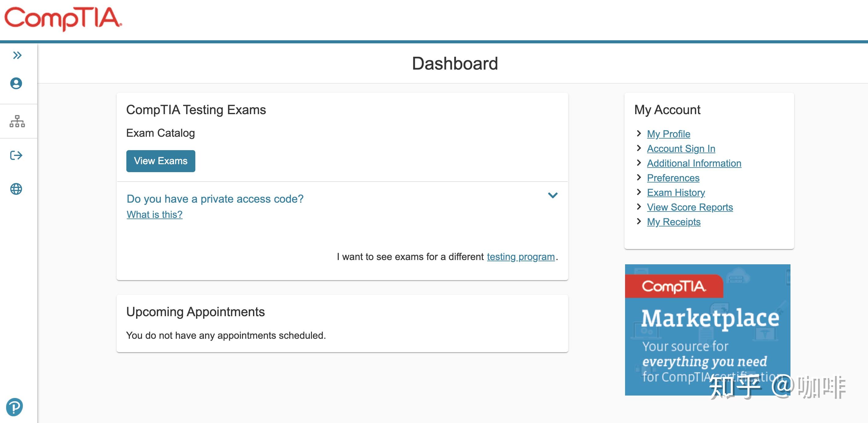Image resolution: width=868 pixels, height=423 pixels.
Task: Expand 'Do you have a private access code?'
Action: (215, 199)
